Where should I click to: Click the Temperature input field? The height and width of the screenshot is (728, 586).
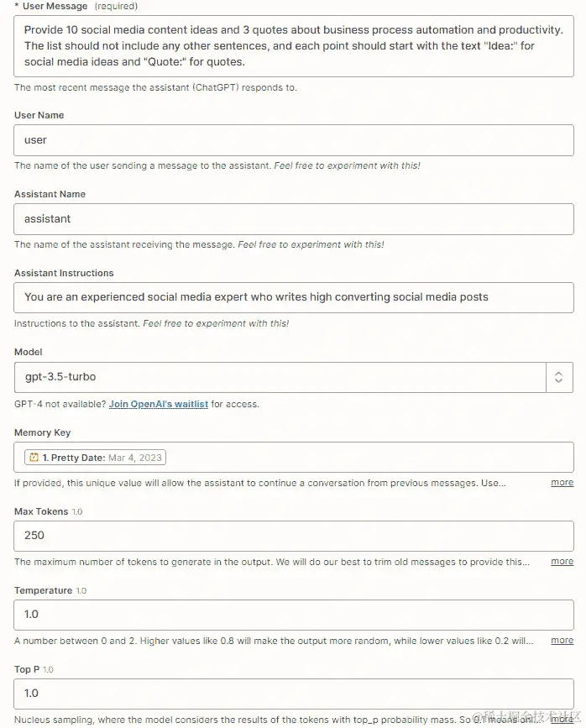294,614
